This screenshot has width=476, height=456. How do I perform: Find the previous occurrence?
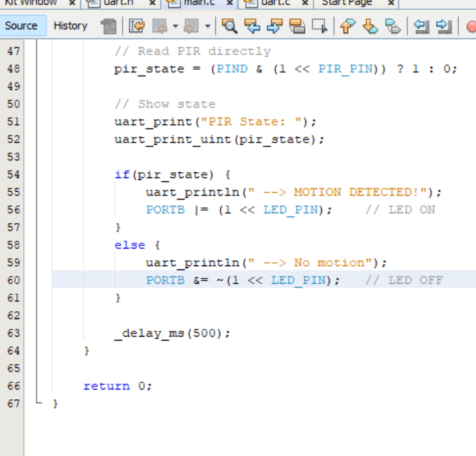coord(252,26)
